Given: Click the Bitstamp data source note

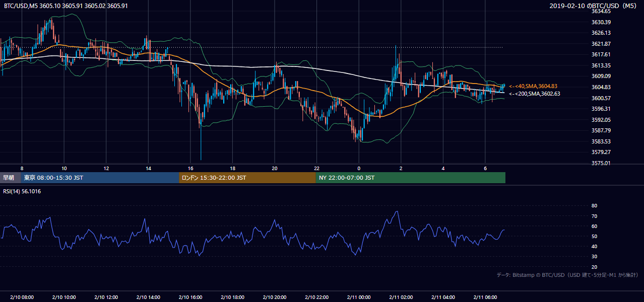Looking at the screenshot, I should [x=567, y=275].
